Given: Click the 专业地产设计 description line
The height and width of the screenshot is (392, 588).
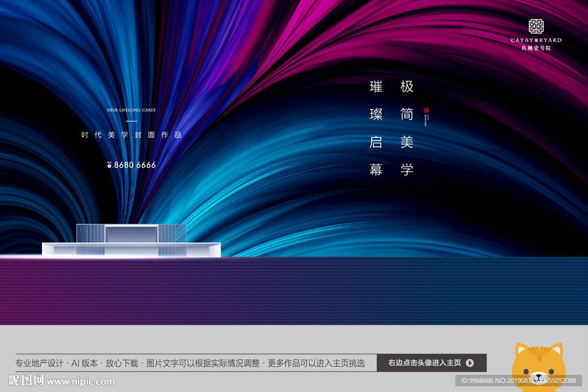Looking at the screenshot, I should tap(189, 363).
